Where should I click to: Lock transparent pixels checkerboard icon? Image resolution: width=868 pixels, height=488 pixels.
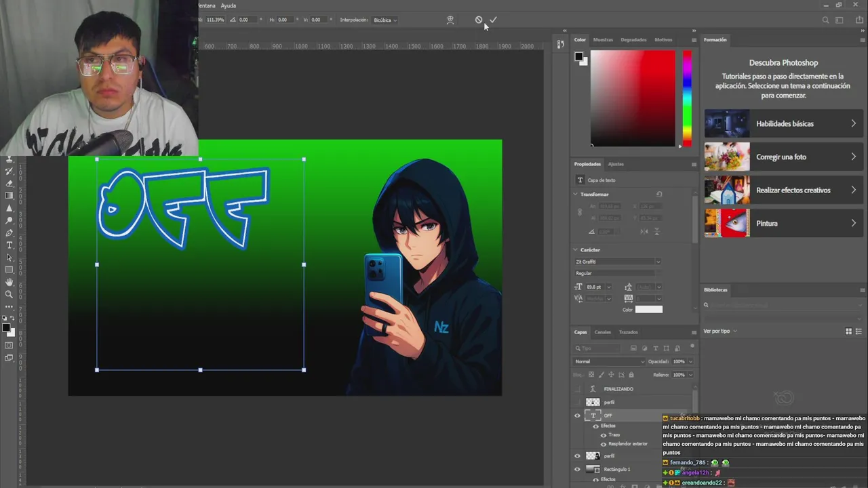click(591, 375)
